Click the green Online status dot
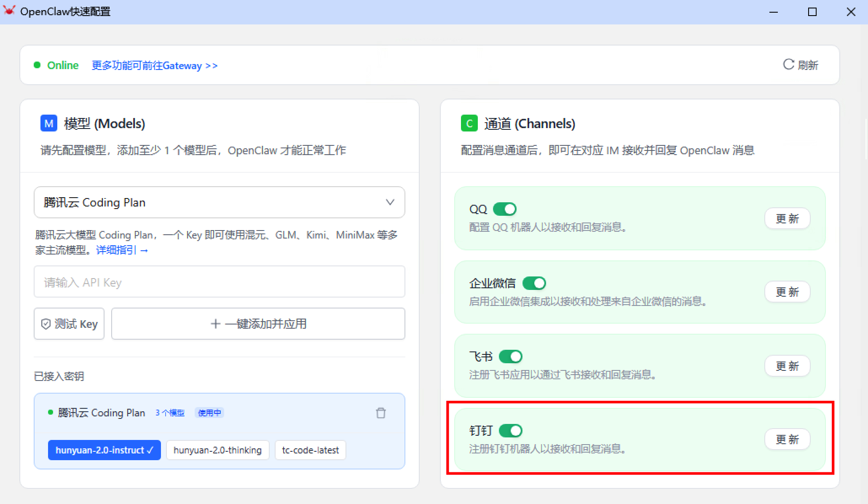Viewport: 868px width, 504px height. point(37,65)
